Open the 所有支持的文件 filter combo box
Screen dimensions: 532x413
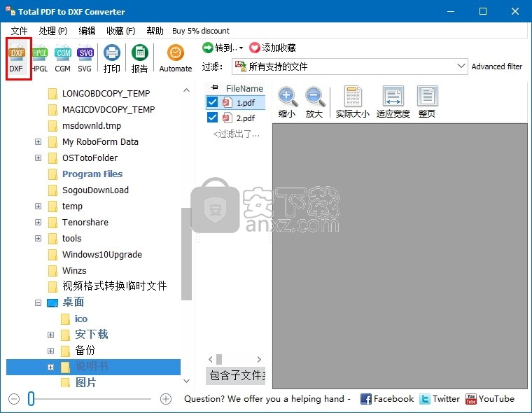(x=349, y=66)
